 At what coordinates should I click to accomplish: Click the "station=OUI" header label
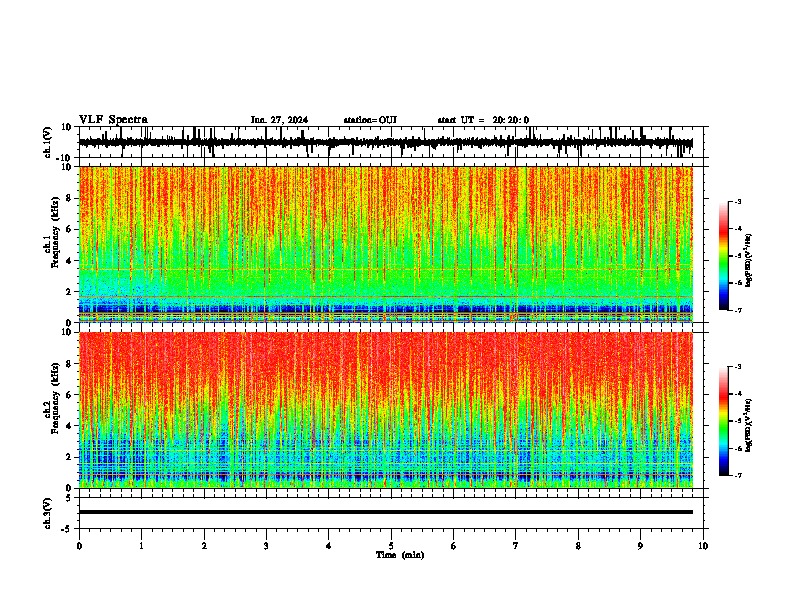(x=370, y=120)
